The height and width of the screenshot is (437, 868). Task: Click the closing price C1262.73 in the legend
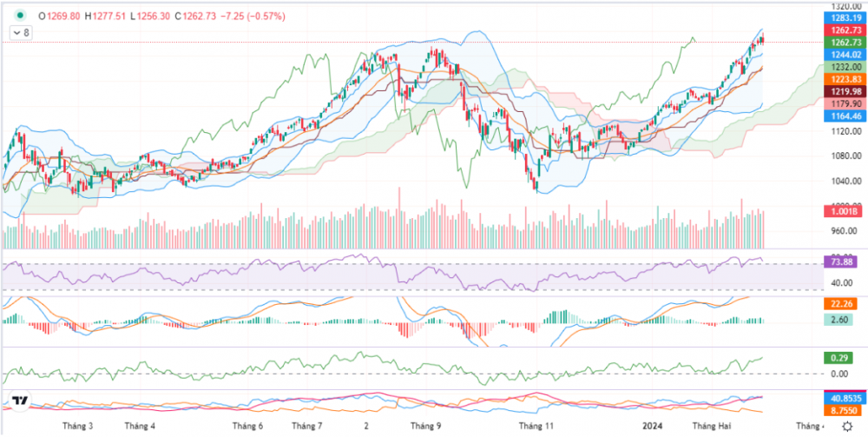(x=195, y=16)
